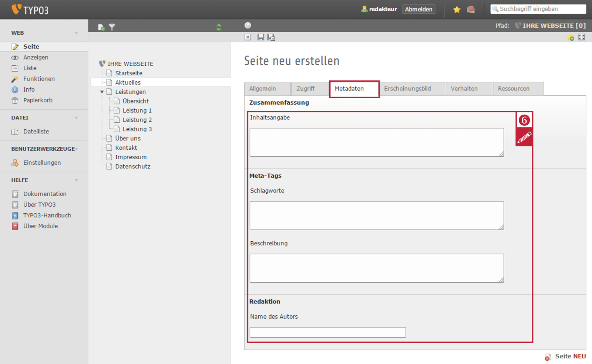Refresh the page tree
Viewport: 592px width, 364px height.
pos(219,27)
